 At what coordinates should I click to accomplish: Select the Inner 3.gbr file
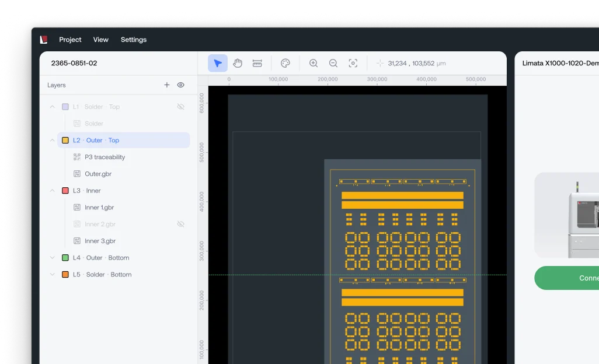coord(100,241)
